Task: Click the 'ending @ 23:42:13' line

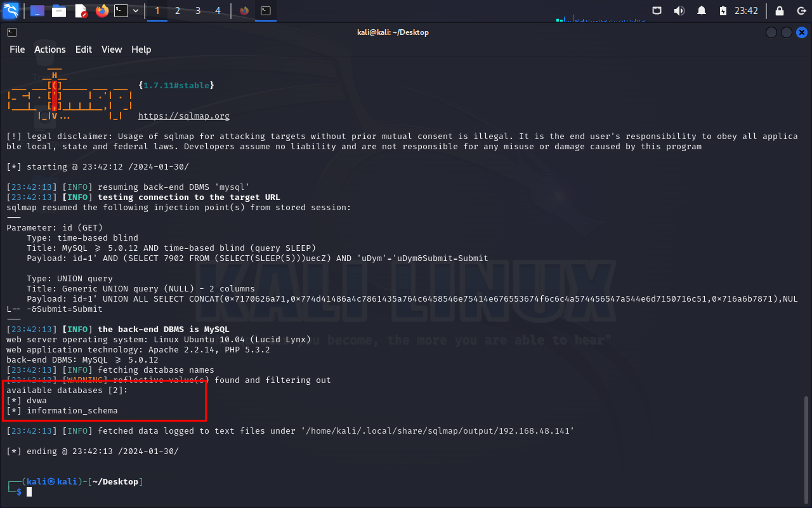Action: click(93, 451)
